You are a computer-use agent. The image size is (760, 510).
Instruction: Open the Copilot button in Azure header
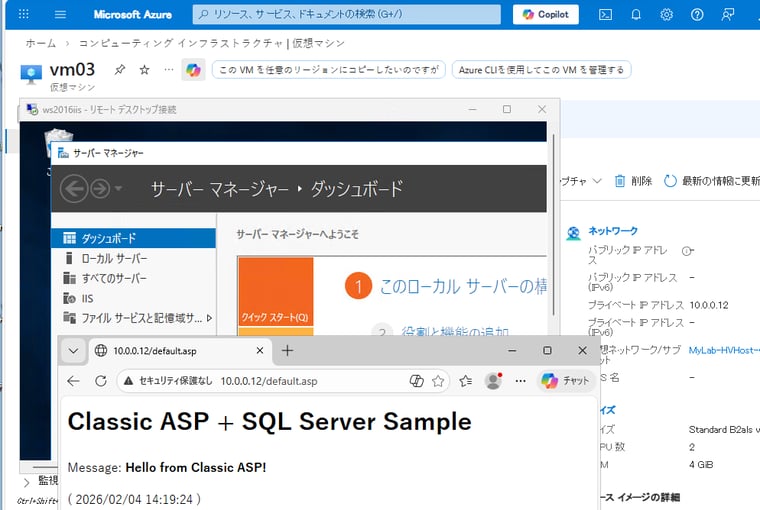[546, 14]
